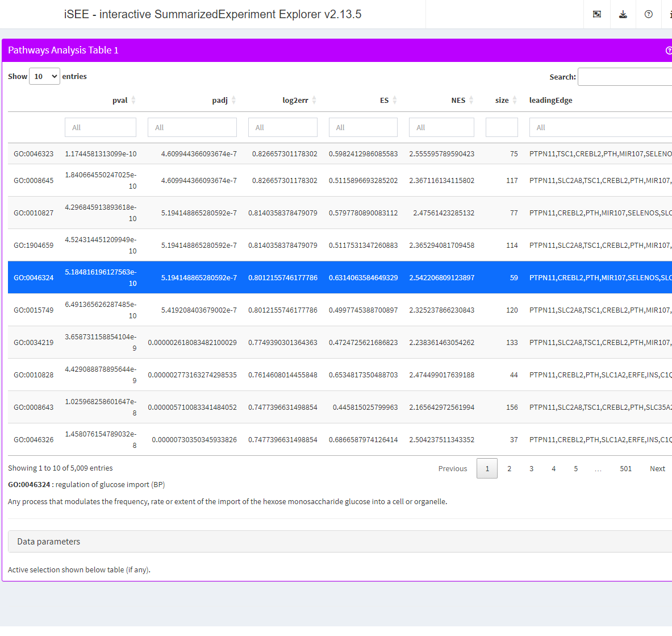Screen dimensions: 672x636
Task: Expand the Data parameters section
Action: 48,541
